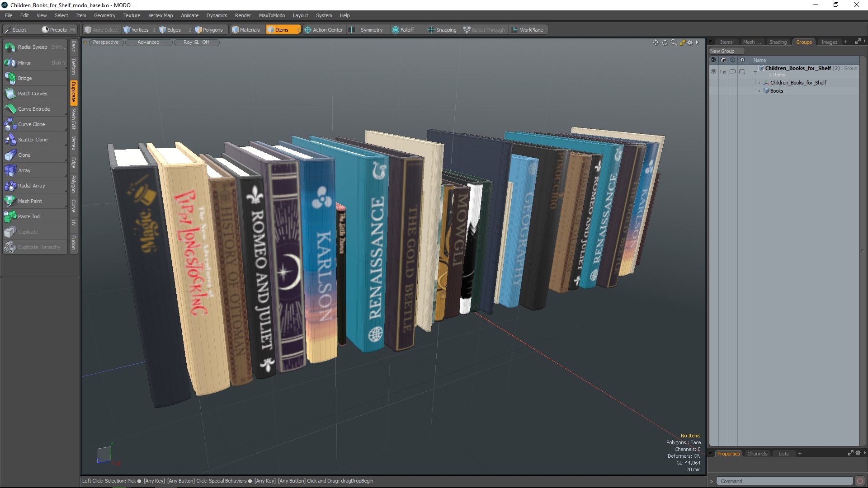The image size is (868, 488).
Task: Open the Duplicate vertical tab
Action: coord(74,92)
